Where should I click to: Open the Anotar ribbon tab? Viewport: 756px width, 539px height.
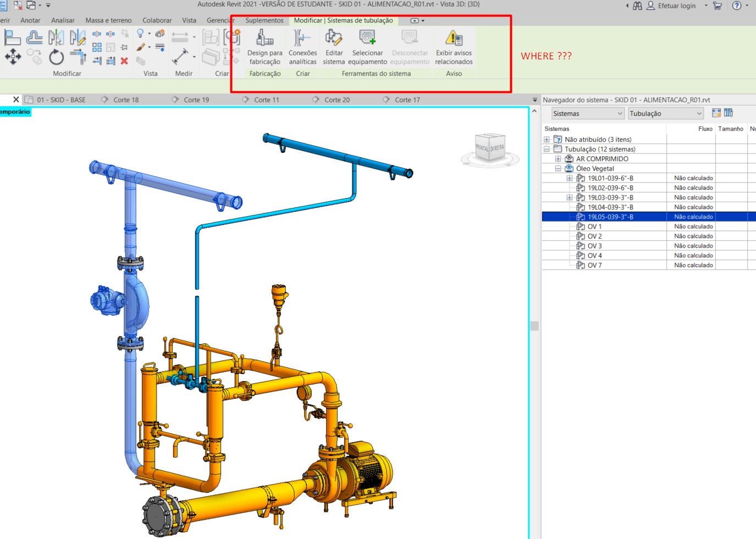(x=30, y=20)
